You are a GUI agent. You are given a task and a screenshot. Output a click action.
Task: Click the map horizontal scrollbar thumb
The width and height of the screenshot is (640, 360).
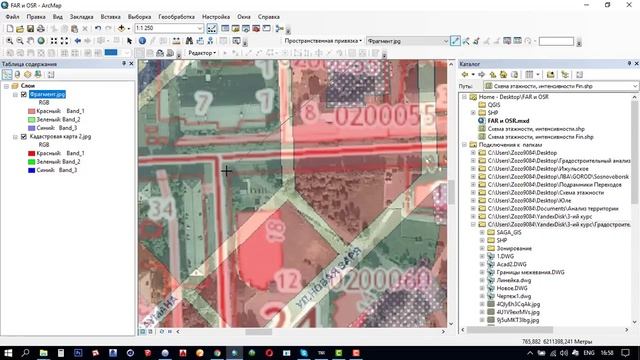[x=258, y=332]
